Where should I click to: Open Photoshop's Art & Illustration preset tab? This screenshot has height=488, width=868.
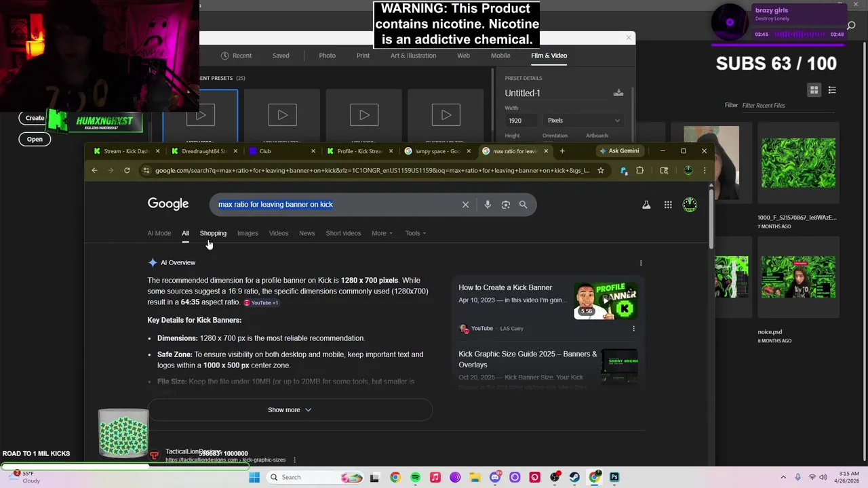tap(413, 56)
